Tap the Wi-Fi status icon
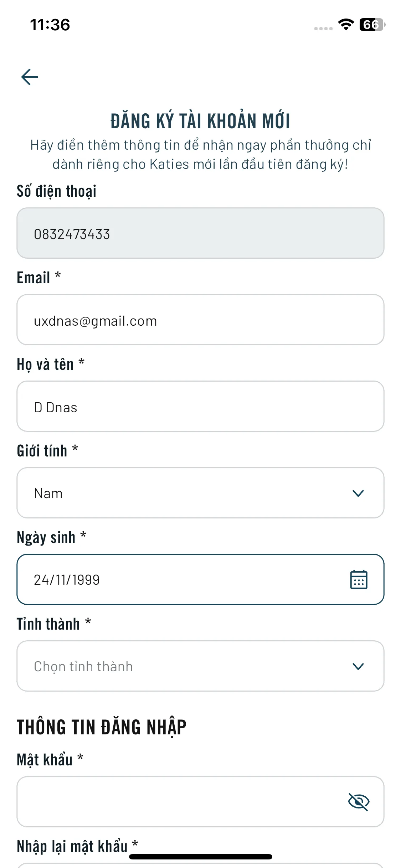This screenshot has height=868, width=401. (346, 25)
